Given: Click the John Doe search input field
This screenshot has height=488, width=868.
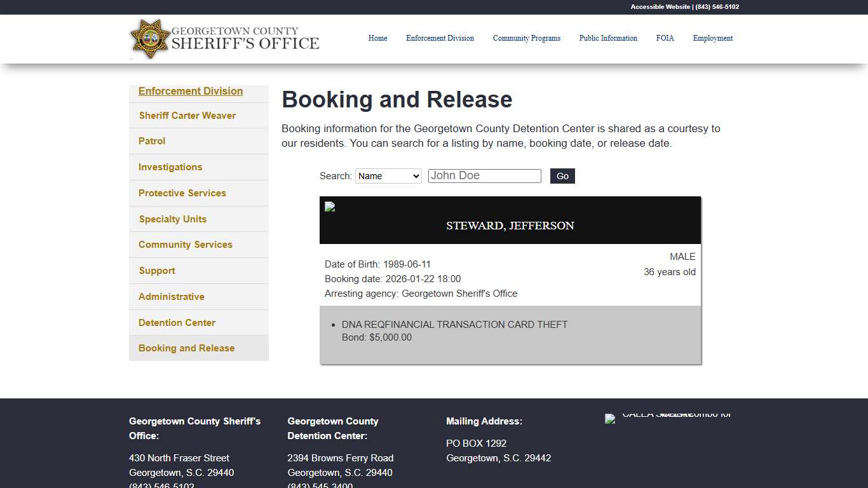Looking at the screenshot, I should coord(484,175).
